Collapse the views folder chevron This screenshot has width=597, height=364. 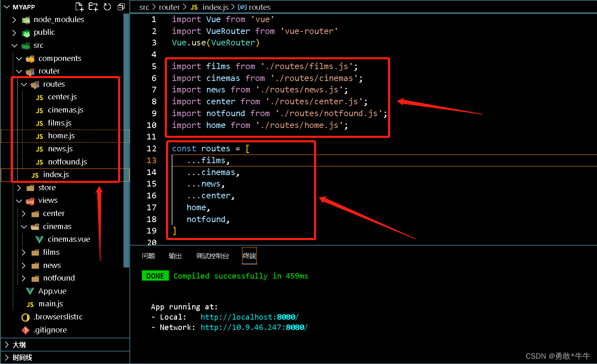coord(19,201)
